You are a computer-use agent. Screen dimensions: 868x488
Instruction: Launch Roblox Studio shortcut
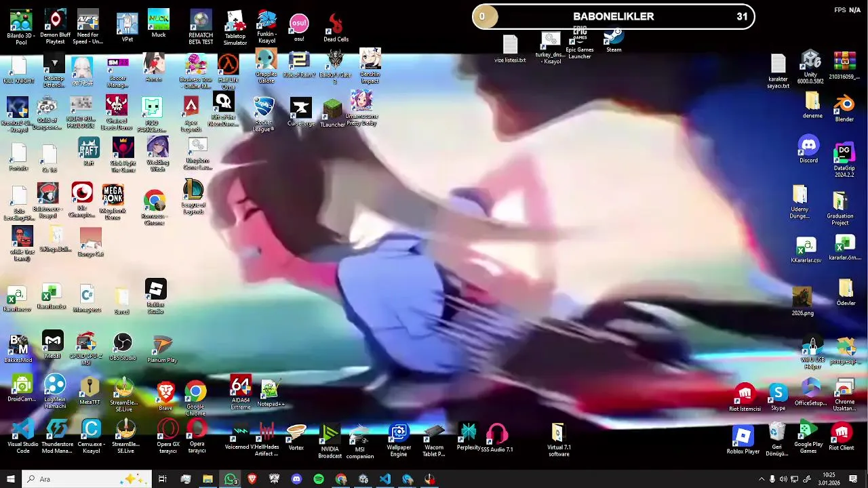click(x=155, y=296)
